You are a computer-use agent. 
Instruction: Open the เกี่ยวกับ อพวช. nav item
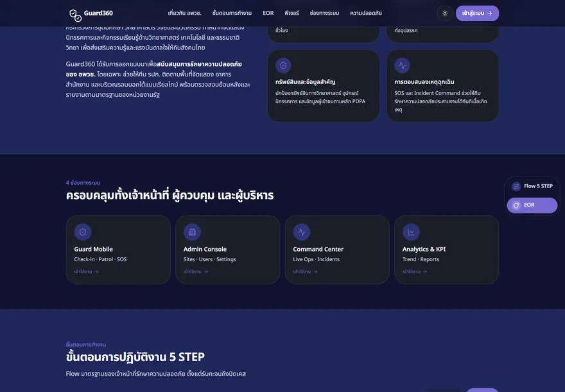(184, 13)
